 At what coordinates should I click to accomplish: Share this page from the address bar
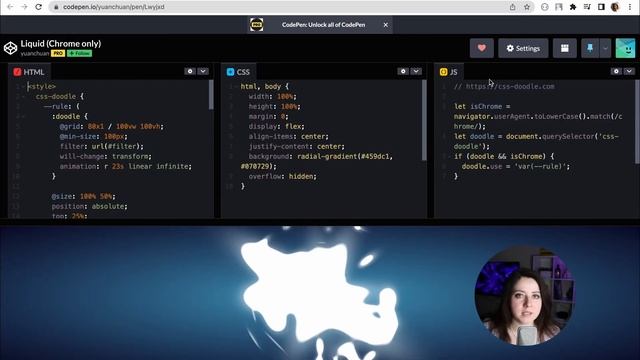[x=513, y=7]
